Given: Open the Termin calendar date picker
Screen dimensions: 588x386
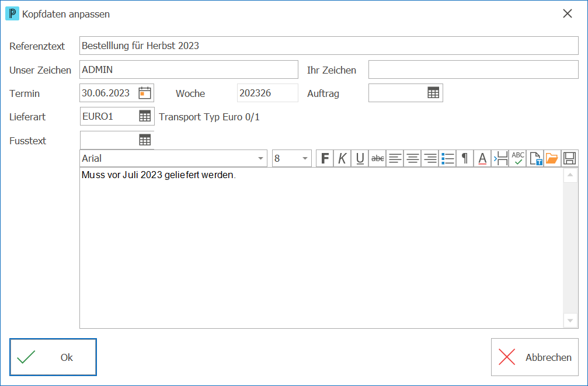Looking at the screenshot, I should coord(145,93).
